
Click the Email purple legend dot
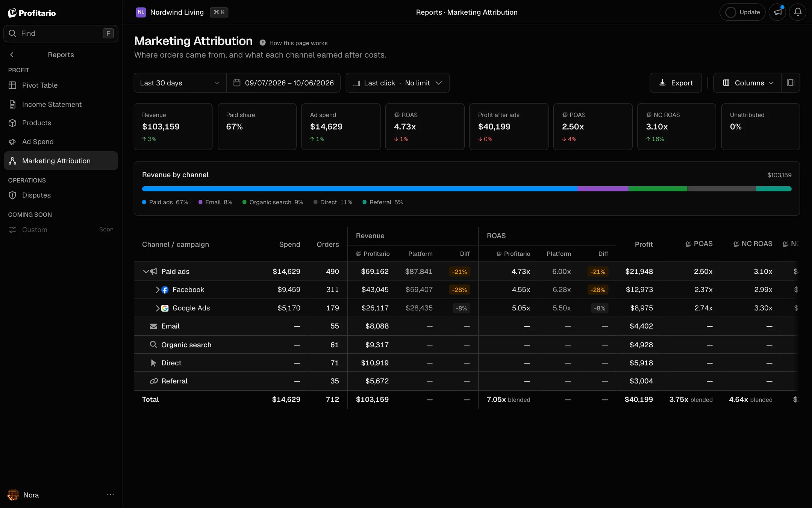click(x=200, y=202)
